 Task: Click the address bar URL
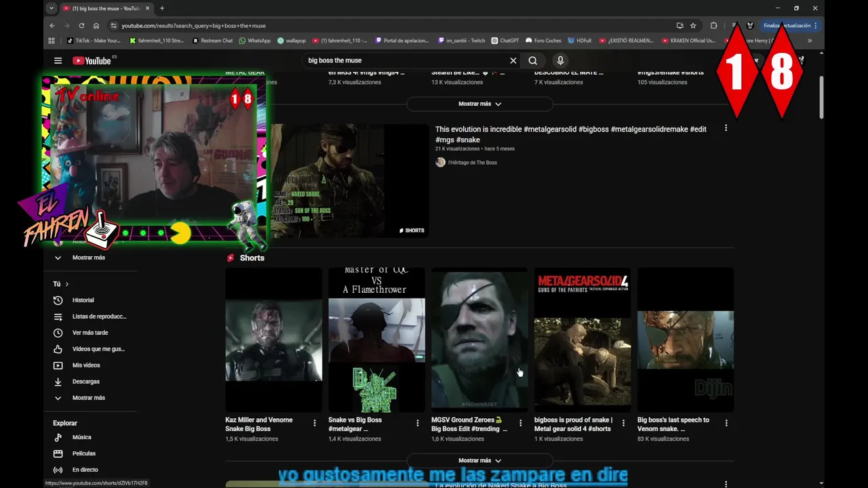pos(193,26)
